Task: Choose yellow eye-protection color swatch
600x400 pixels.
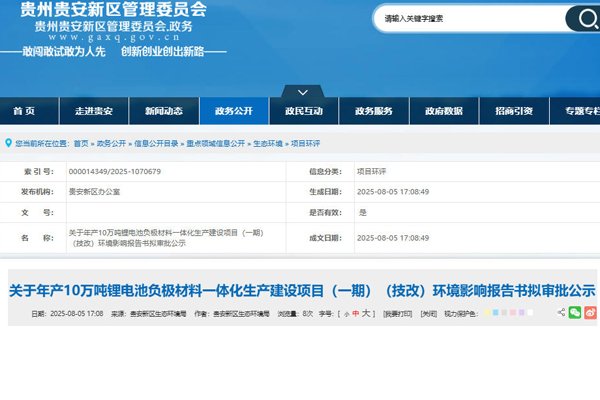Action: coord(487,313)
